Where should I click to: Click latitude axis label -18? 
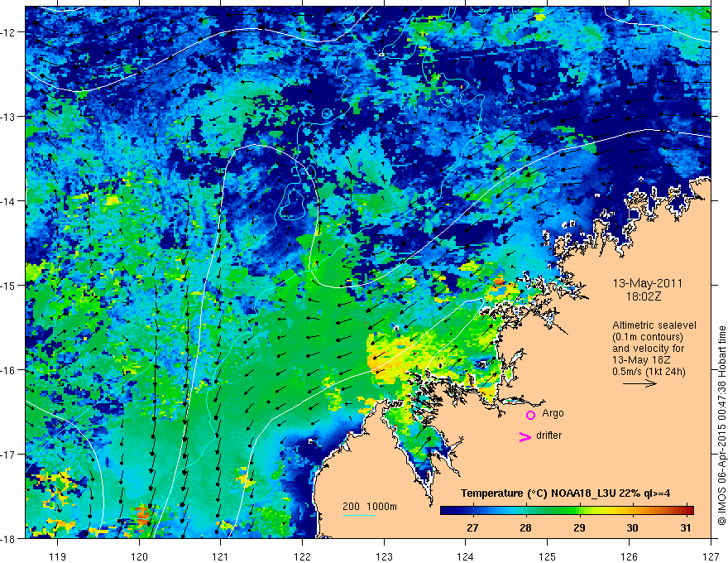[8, 539]
